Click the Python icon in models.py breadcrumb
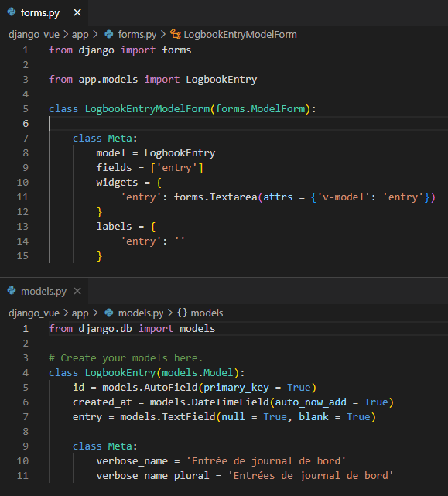 pyautogui.click(x=109, y=313)
